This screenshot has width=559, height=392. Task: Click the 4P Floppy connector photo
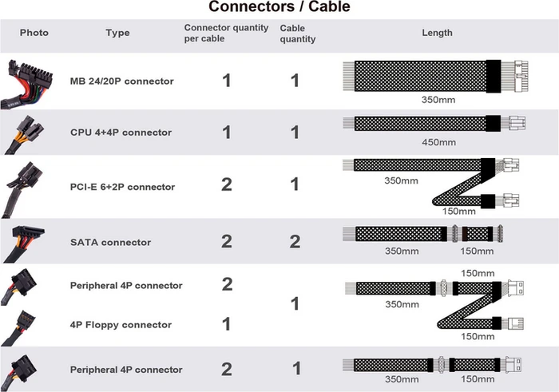[x=18, y=328]
